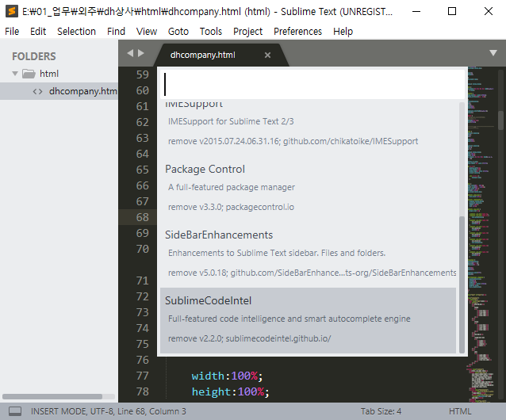Focus the command palette search field
The width and height of the screenshot is (506, 420).
click(312, 85)
